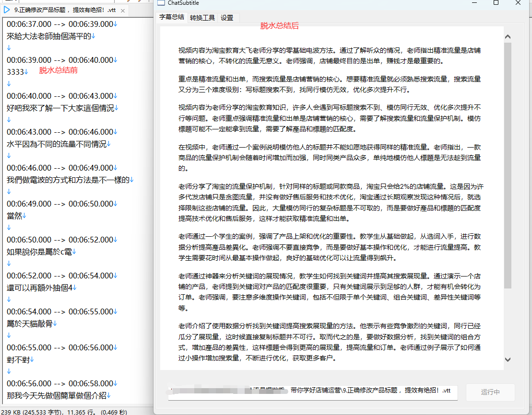Click the 运行中 button

(490, 392)
